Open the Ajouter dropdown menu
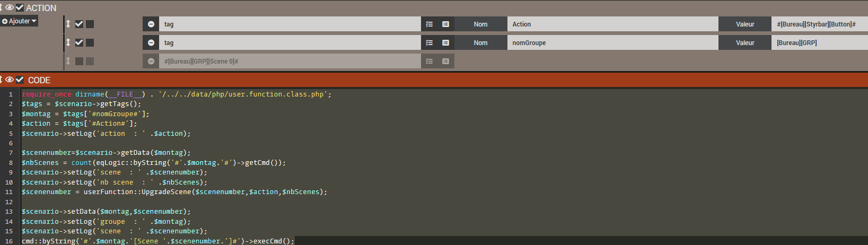Image resolution: width=868 pixels, height=245 pixels. [x=19, y=21]
